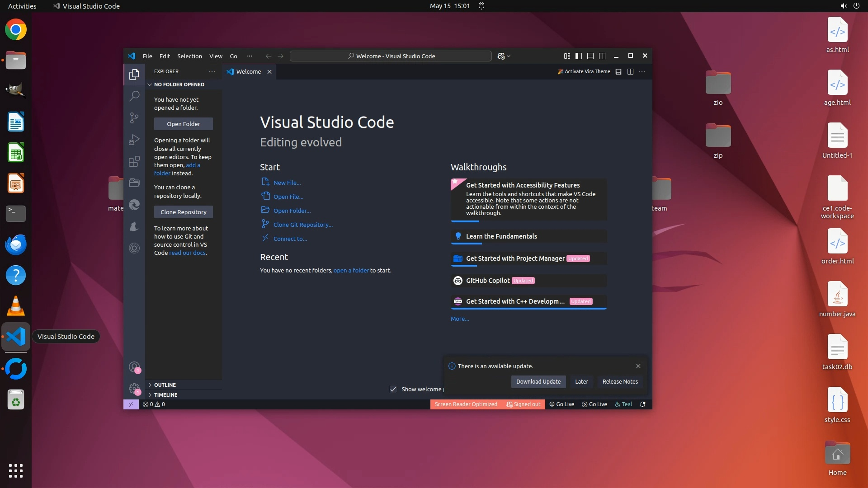The height and width of the screenshot is (488, 868).
Task: Open Source Control view icon
Action: click(x=134, y=118)
